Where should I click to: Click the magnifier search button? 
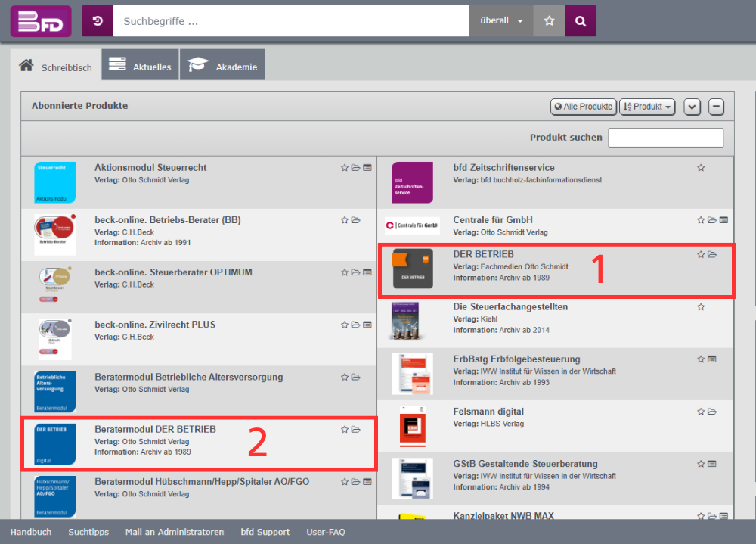581,21
